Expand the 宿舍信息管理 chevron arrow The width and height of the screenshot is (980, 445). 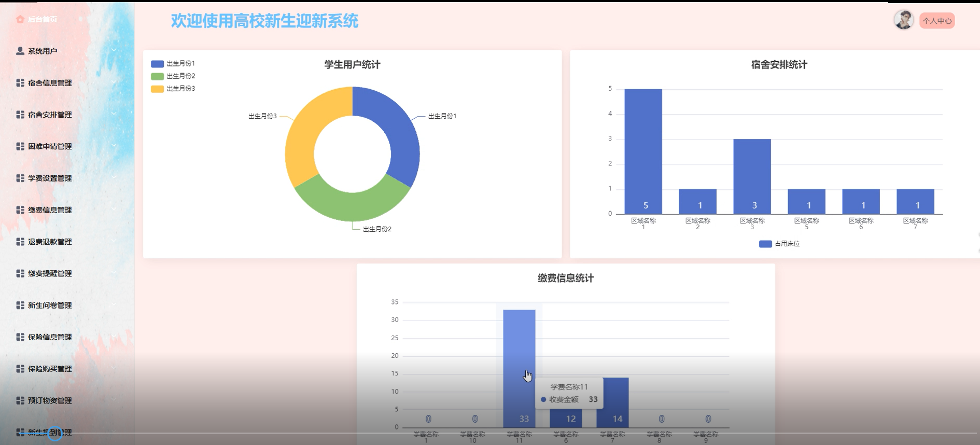point(114,82)
